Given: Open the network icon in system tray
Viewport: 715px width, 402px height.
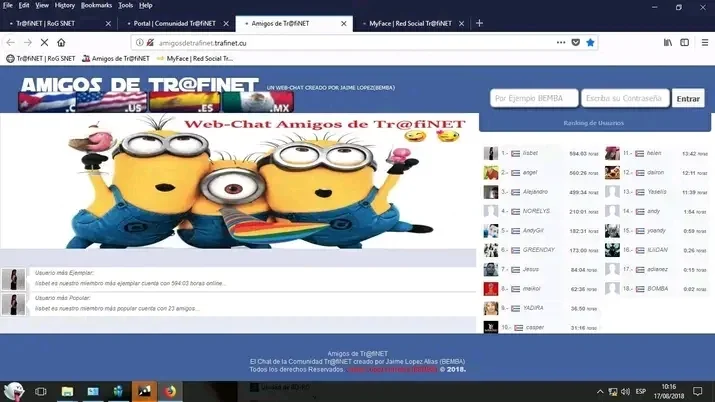Looking at the screenshot, I should [x=613, y=392].
